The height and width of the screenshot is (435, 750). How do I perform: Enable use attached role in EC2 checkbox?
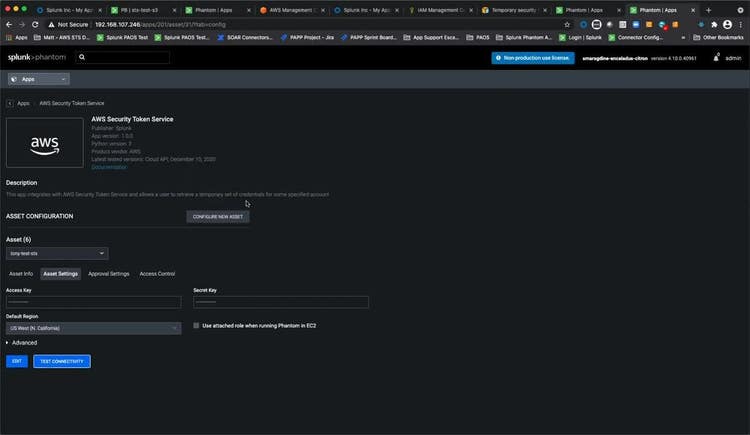(196, 325)
